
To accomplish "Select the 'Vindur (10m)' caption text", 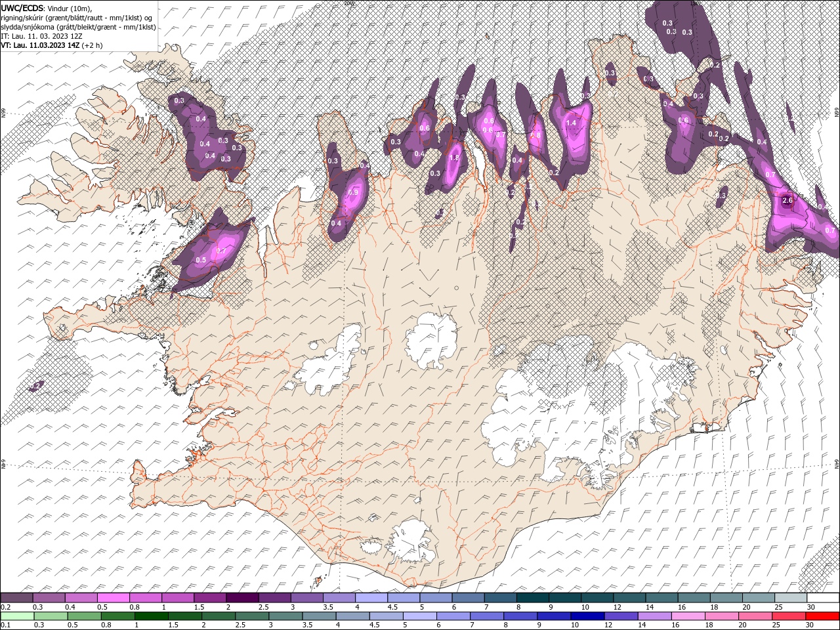I will [70, 8].
